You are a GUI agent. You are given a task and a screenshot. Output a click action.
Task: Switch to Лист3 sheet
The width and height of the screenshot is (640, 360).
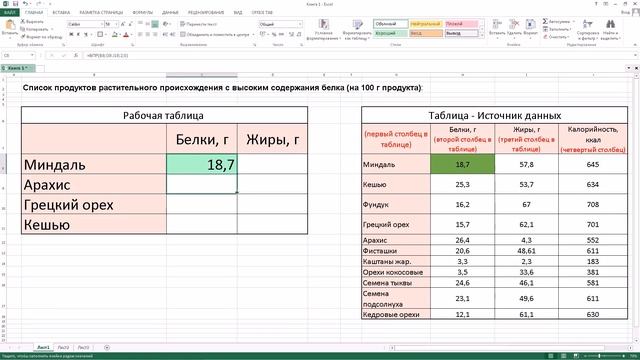tap(83, 347)
